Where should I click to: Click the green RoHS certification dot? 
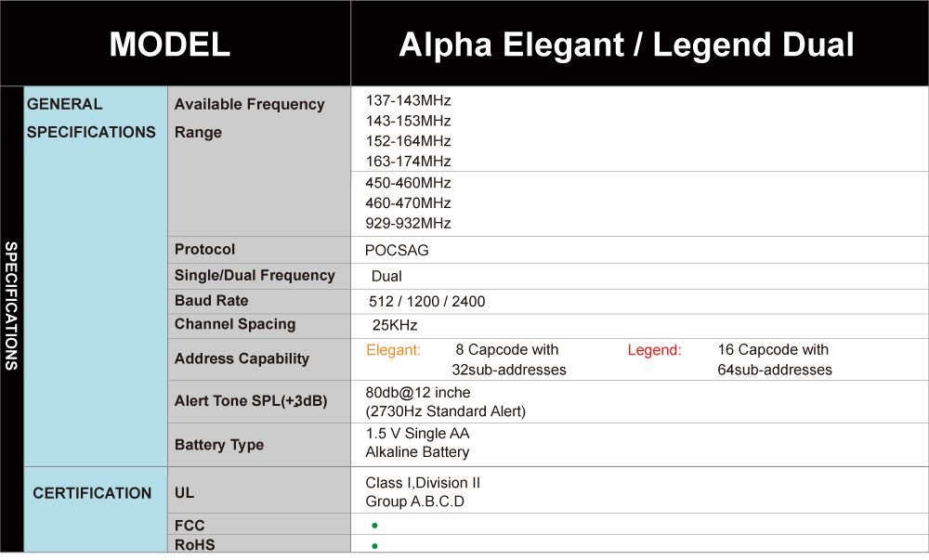pyautogui.click(x=374, y=546)
